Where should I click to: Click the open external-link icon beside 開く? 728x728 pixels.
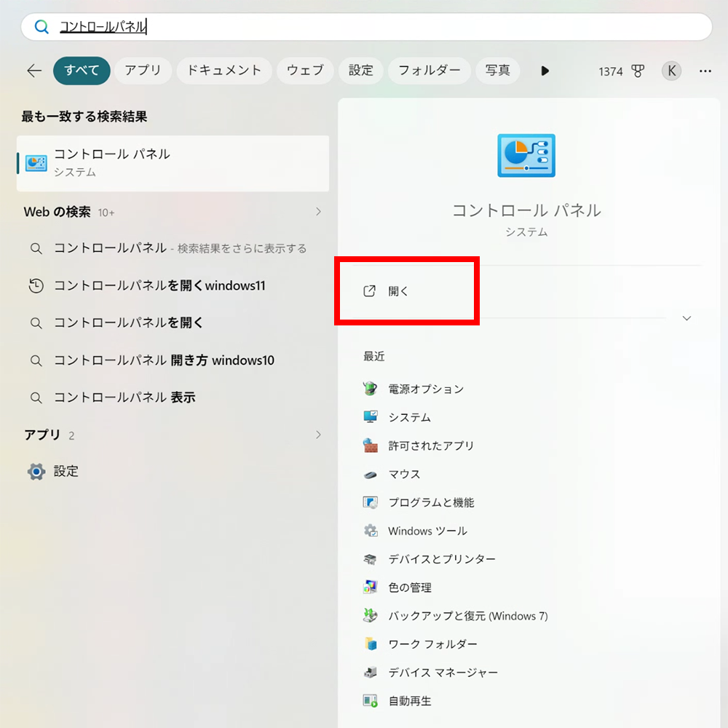(x=369, y=291)
